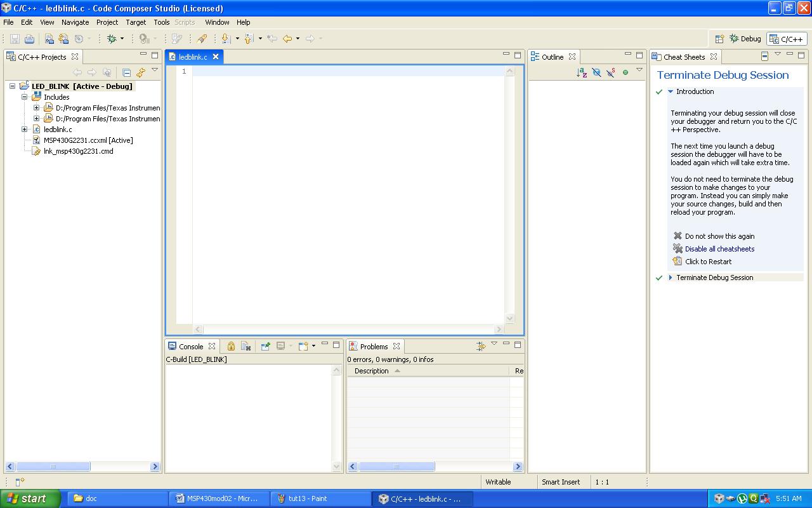Click the Rebuild Active Project toolbar icon

(x=63, y=39)
